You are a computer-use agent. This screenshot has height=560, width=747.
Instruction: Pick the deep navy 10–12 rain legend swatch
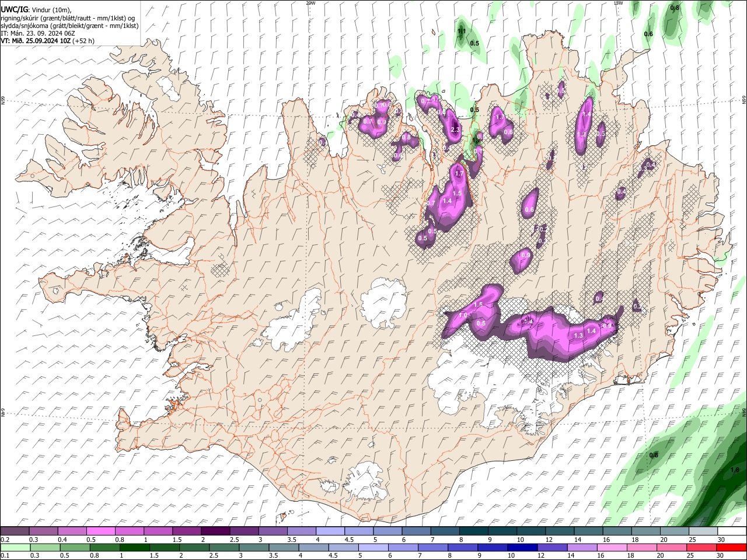click(522, 547)
